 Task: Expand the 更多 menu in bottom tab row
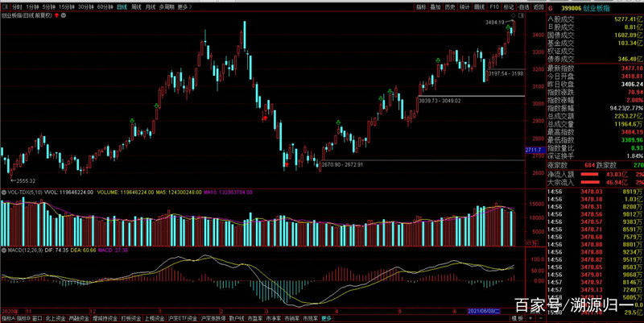(326, 318)
